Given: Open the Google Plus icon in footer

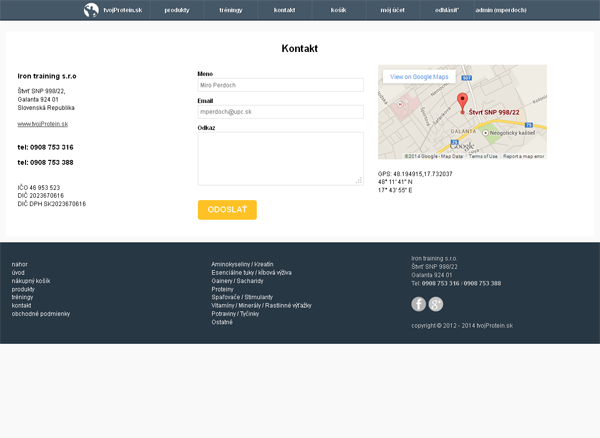Looking at the screenshot, I should pyautogui.click(x=436, y=304).
